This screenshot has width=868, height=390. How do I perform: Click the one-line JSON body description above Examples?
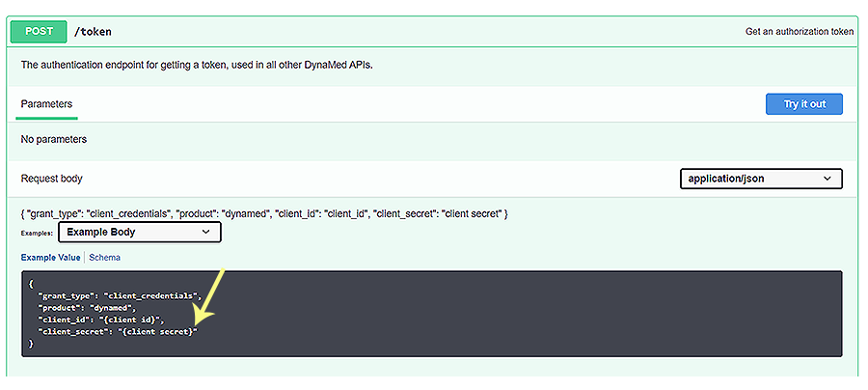(x=264, y=212)
